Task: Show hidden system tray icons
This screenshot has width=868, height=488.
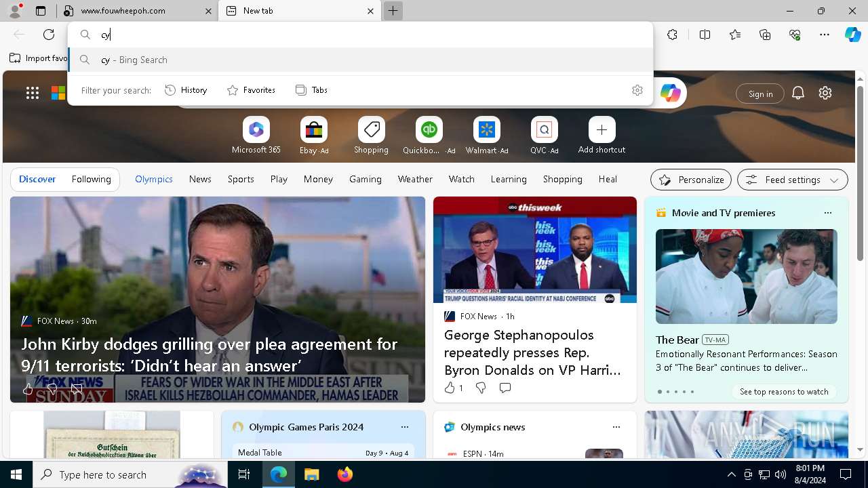Action: [731, 474]
